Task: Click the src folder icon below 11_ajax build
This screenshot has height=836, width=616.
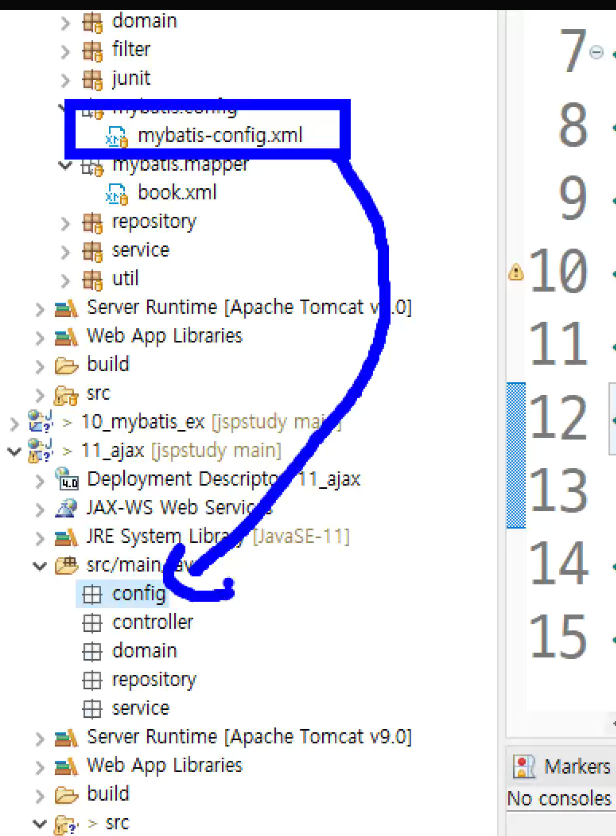Action: pos(66,824)
